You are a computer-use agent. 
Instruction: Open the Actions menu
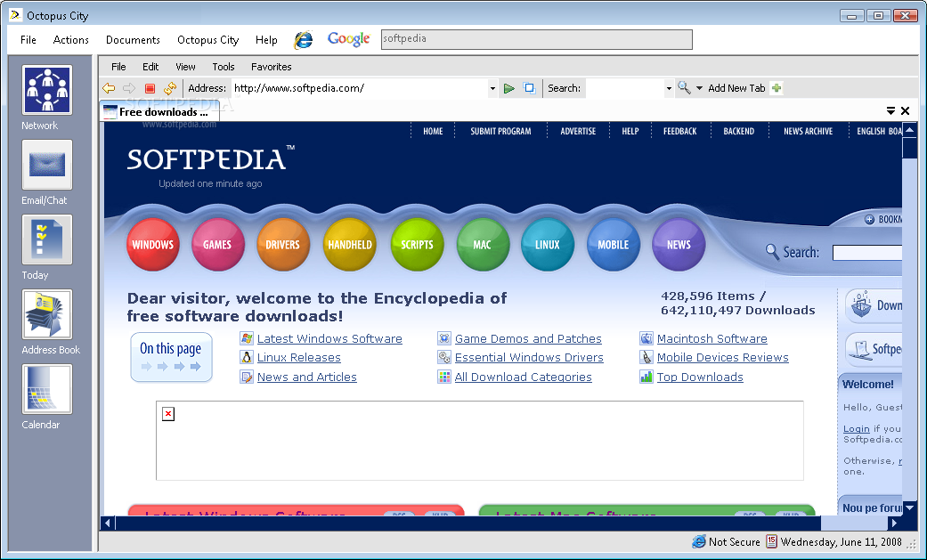click(71, 40)
